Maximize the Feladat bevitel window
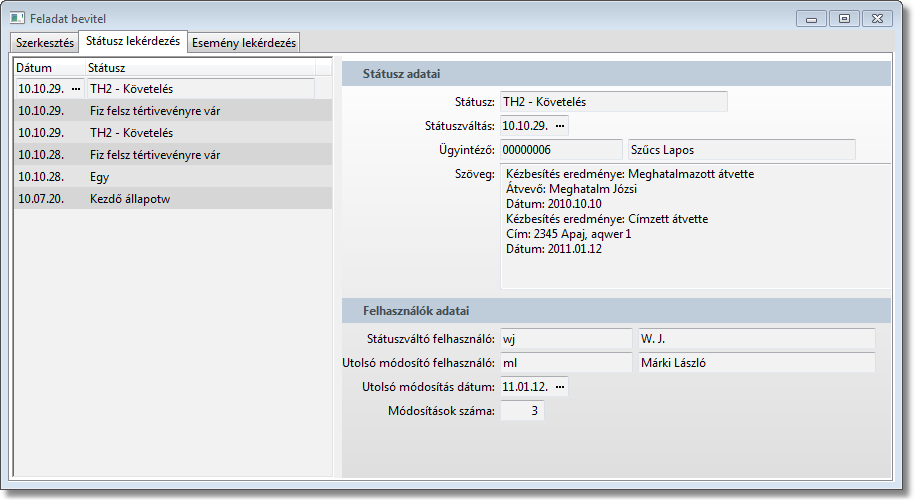Screen dimensions: 915x502 (x=844, y=19)
